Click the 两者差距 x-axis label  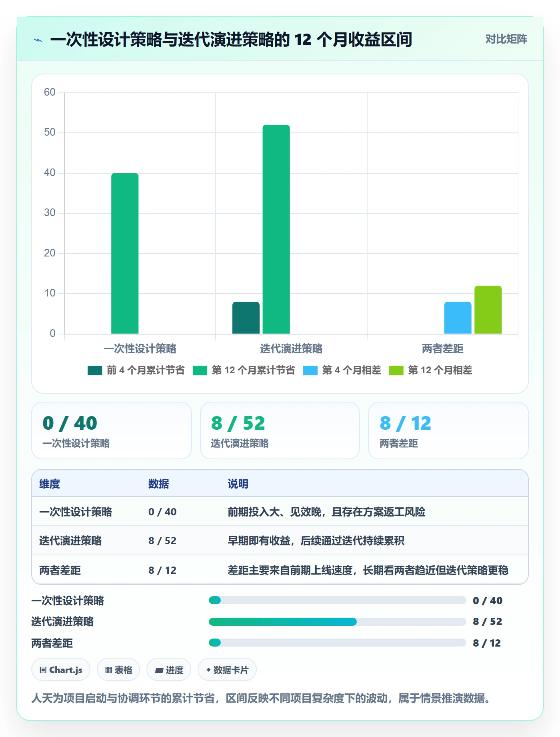point(443,349)
